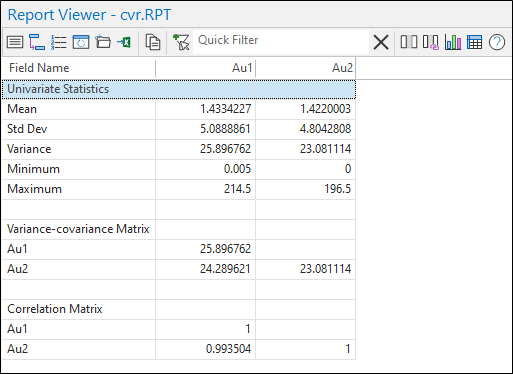
Task: Click the numbered list toolbar icon
Action: coord(59,42)
